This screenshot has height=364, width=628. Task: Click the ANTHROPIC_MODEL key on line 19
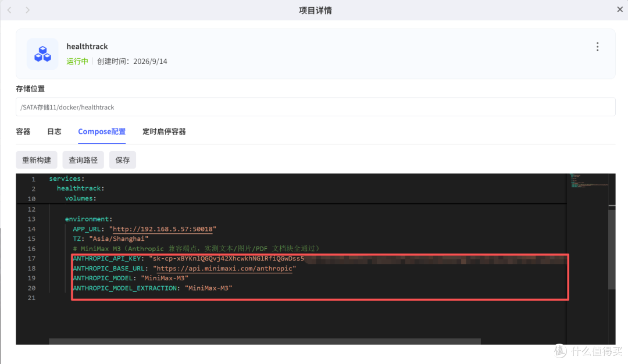[103, 278]
